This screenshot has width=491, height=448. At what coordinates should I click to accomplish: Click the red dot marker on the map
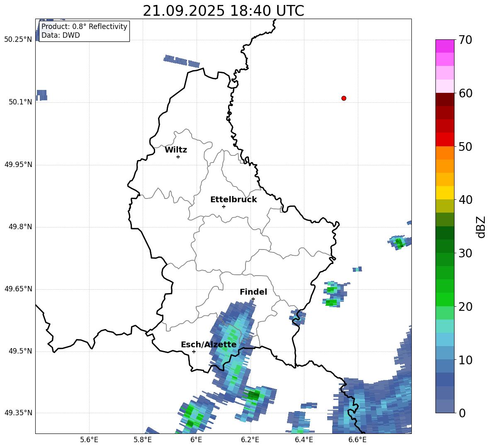[344, 98]
